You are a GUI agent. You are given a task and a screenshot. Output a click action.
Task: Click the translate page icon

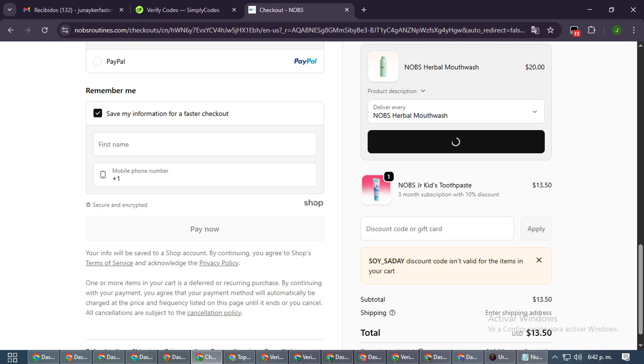[535, 30]
